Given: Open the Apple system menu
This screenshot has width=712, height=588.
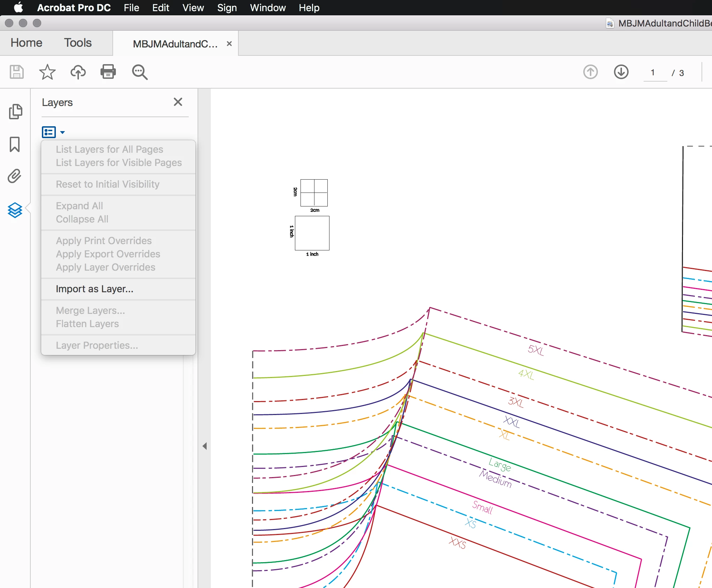Looking at the screenshot, I should point(18,8).
